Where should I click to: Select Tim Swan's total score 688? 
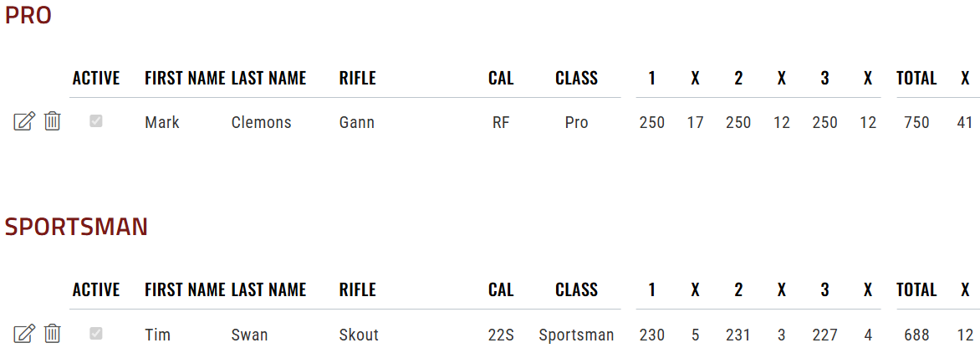(916, 335)
